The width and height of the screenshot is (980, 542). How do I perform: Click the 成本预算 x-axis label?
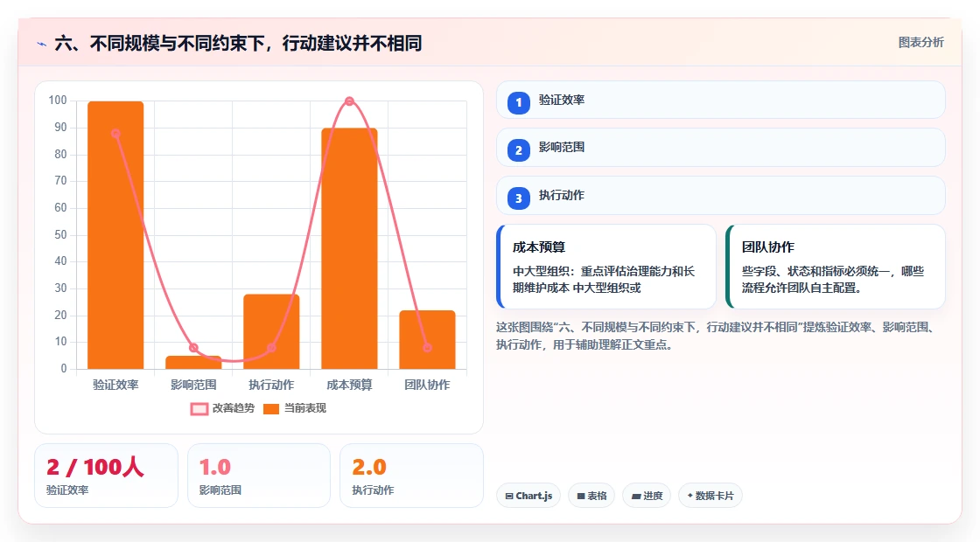coord(349,385)
